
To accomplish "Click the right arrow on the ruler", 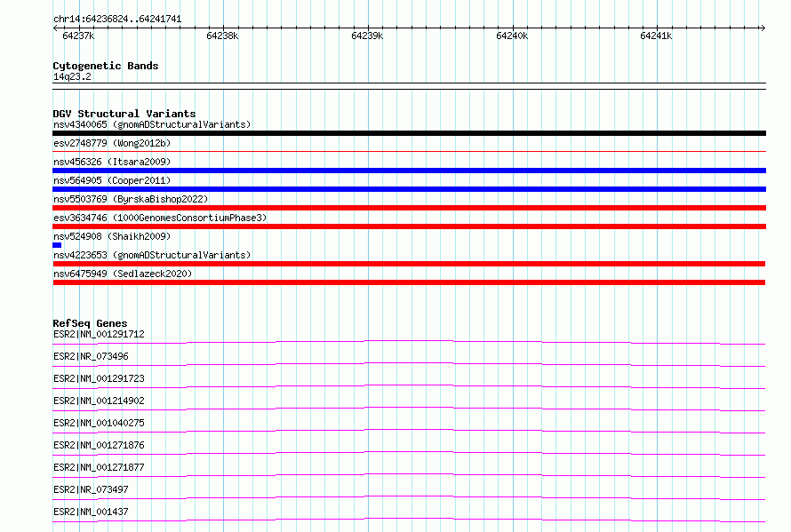I will pyautogui.click(x=763, y=28).
